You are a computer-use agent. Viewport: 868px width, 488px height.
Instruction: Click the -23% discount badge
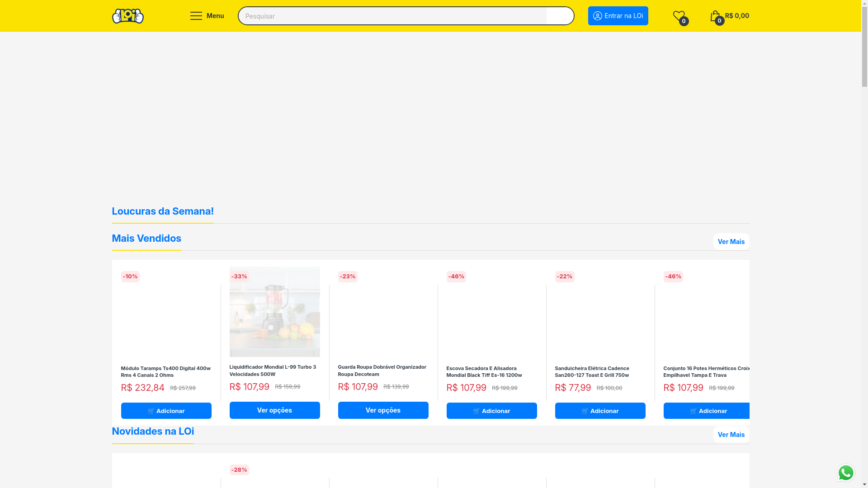tap(348, 277)
